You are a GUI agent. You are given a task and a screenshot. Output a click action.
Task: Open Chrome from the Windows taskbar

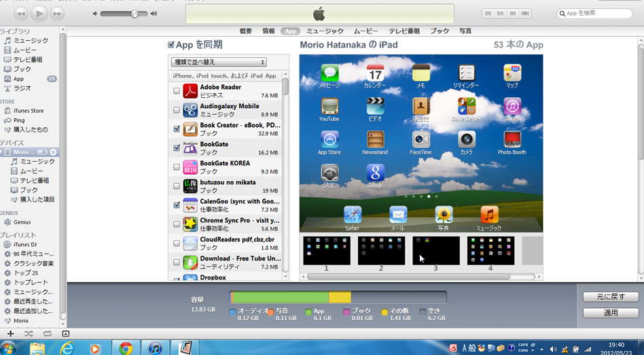coord(126,348)
